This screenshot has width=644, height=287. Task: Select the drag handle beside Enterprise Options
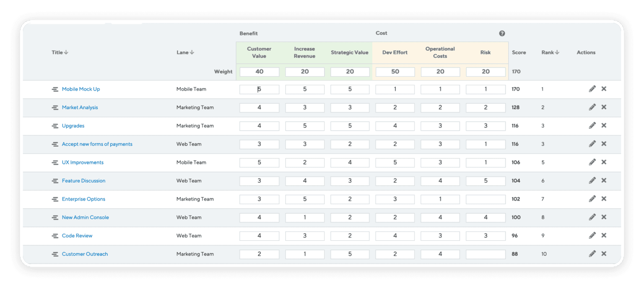click(55, 199)
